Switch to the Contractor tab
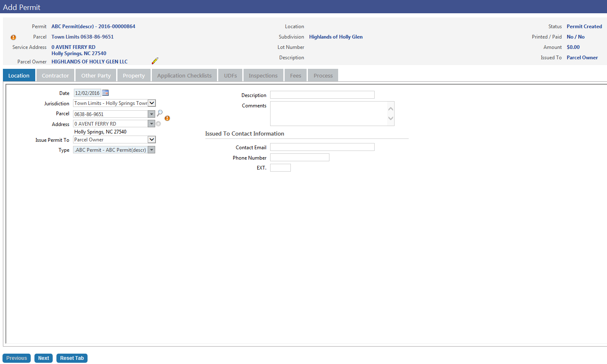 pyautogui.click(x=55, y=75)
